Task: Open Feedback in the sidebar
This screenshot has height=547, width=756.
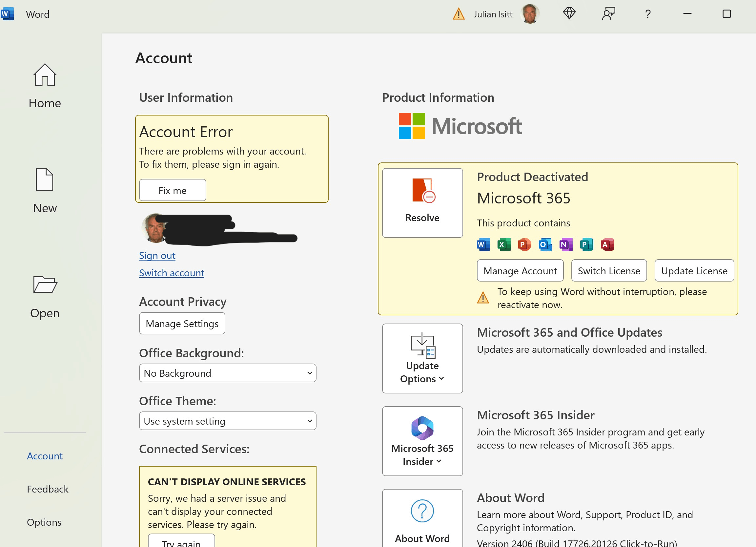Action: (x=48, y=489)
